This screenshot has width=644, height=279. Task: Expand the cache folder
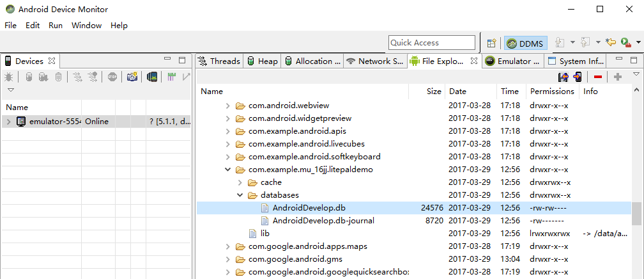[240, 182]
